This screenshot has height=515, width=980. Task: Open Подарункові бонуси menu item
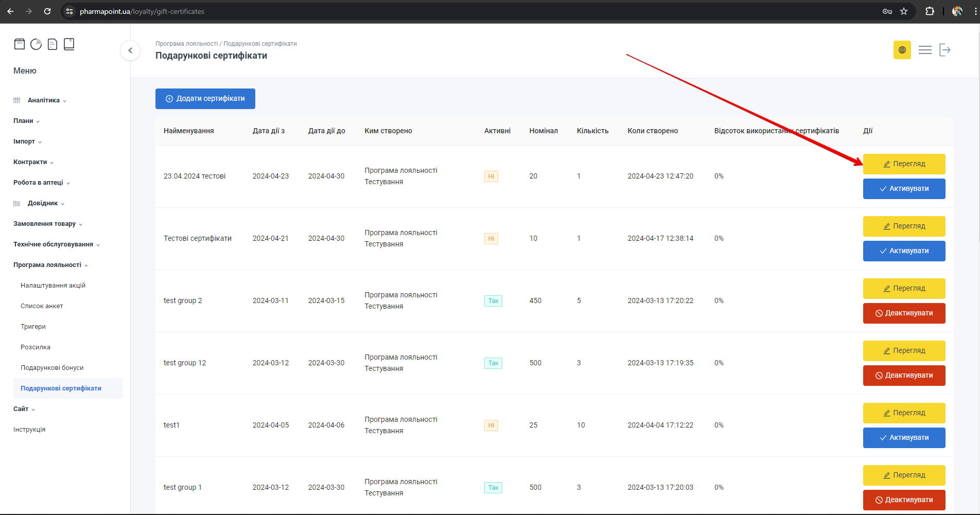click(x=52, y=368)
